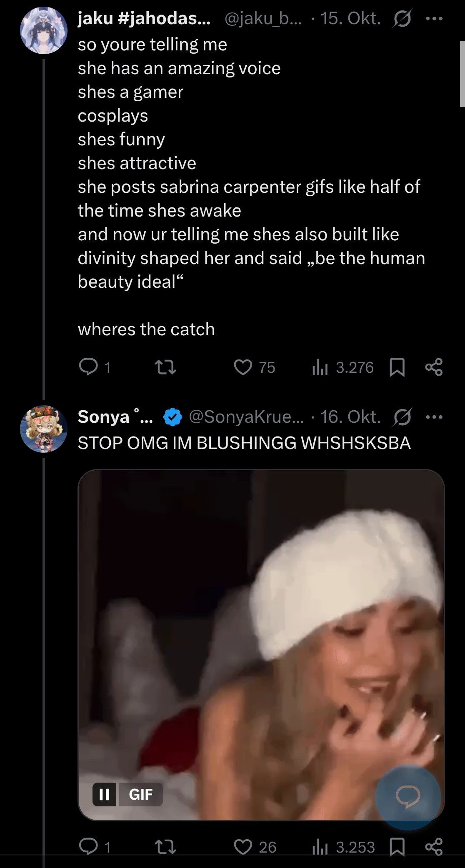
Task: Retweet jaku's tweet
Action: pos(165,367)
